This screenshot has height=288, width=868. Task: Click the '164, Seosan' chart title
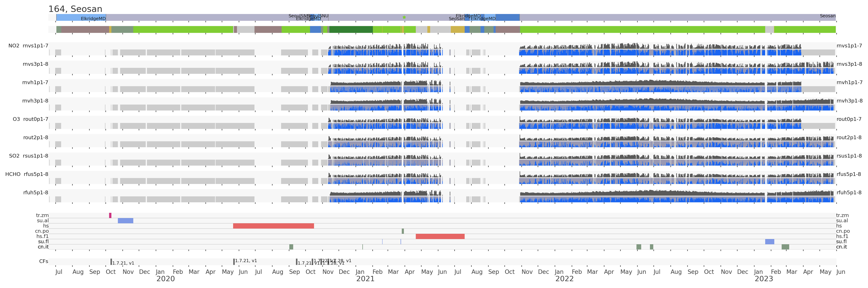pos(75,9)
